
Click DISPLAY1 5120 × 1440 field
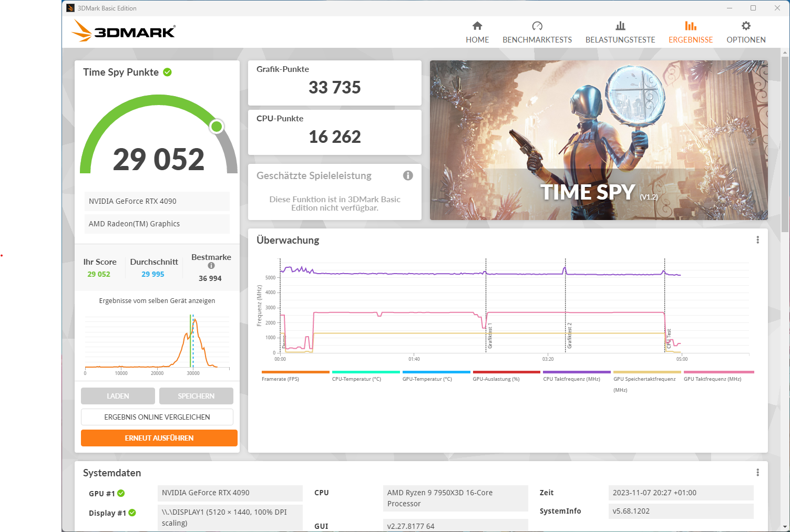coord(230,517)
